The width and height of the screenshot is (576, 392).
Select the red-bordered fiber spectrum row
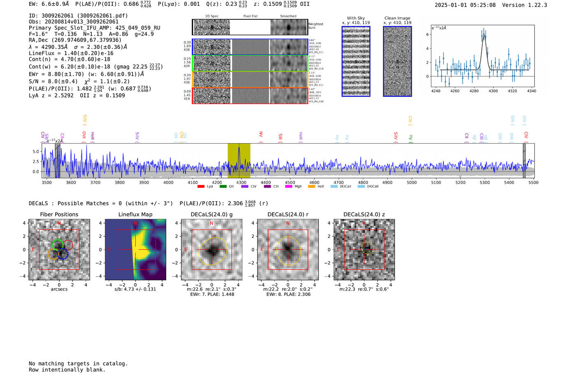tap(250, 95)
